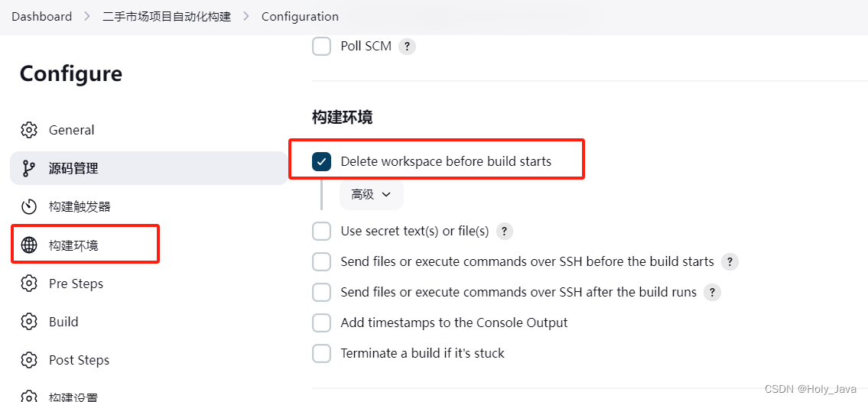Open help for Use secret text(s) or file(s)
Screen dimensions: 868x402
504,231
